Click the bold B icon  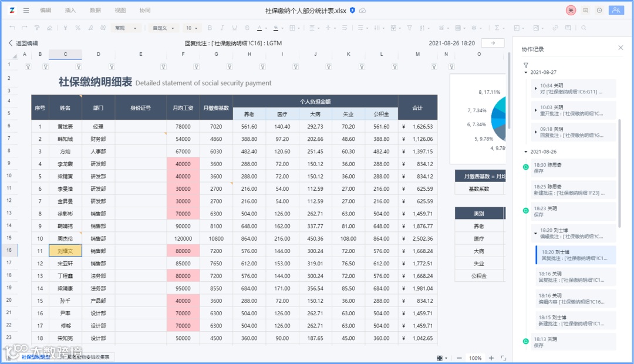210,28
